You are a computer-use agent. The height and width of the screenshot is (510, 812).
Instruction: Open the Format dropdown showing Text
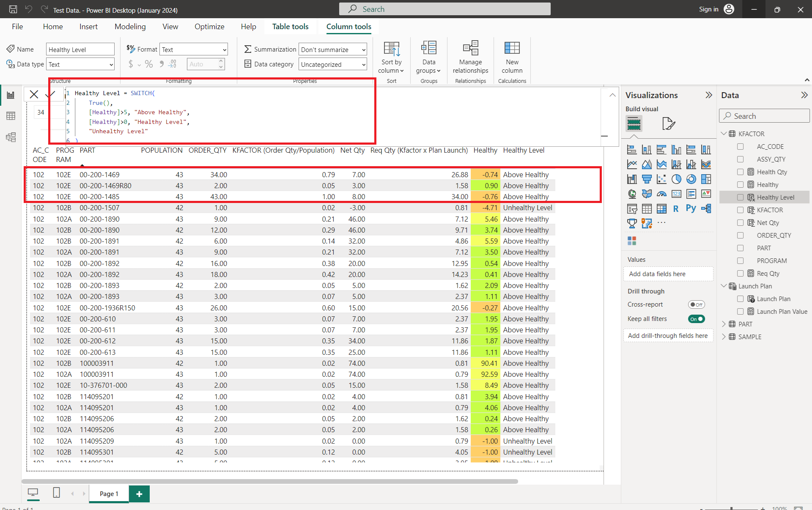(194, 49)
